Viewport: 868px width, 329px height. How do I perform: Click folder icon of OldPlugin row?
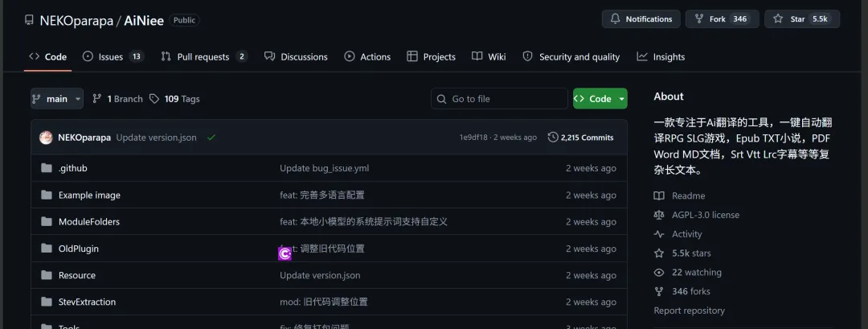(47, 249)
